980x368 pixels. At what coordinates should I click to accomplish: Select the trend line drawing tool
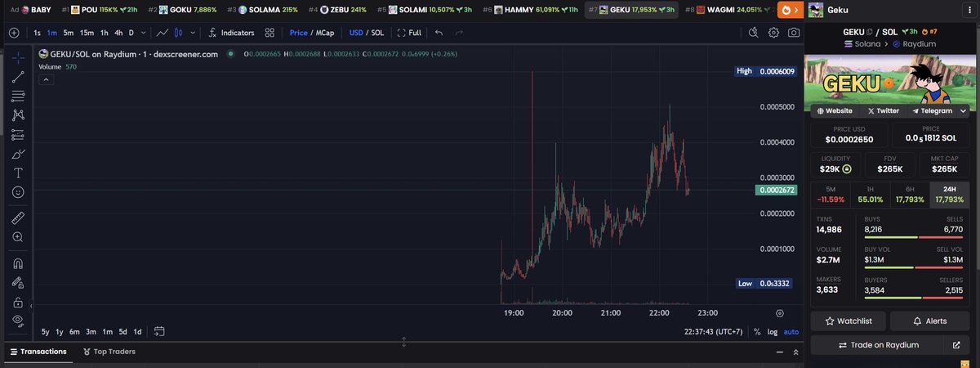[x=18, y=76]
